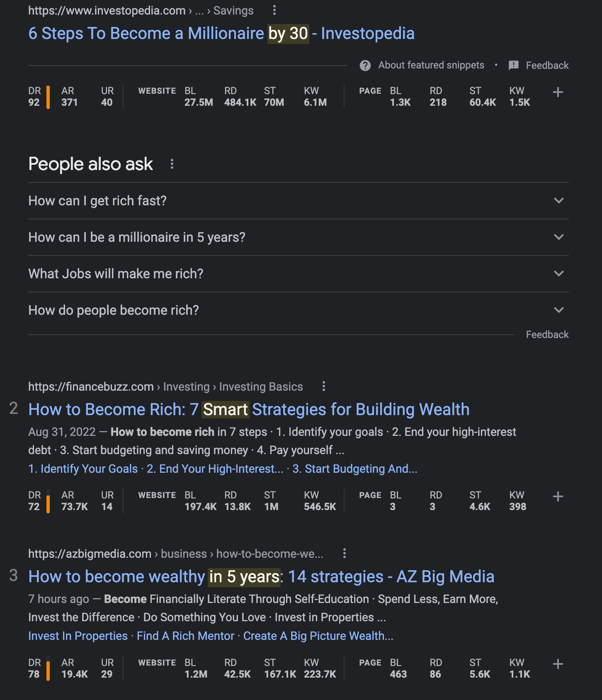Click the About featured snippets help icon
Screen dimensions: 602x700
(365, 66)
